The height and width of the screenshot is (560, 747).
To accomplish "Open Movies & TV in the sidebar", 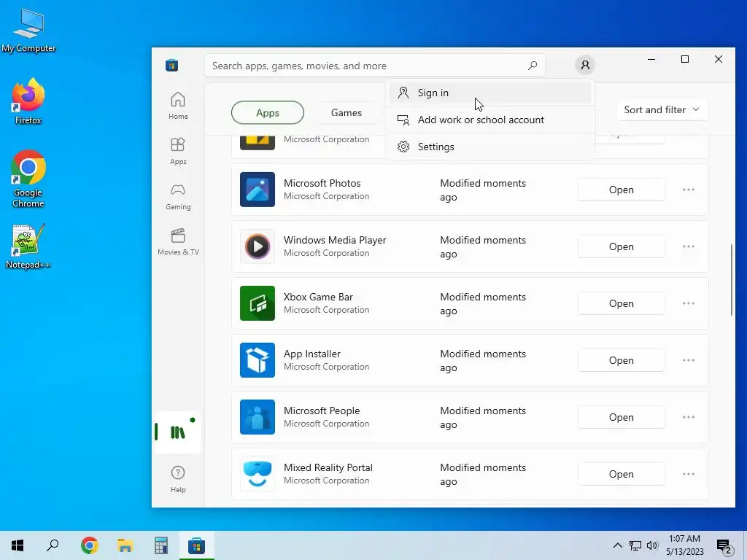I will (178, 242).
